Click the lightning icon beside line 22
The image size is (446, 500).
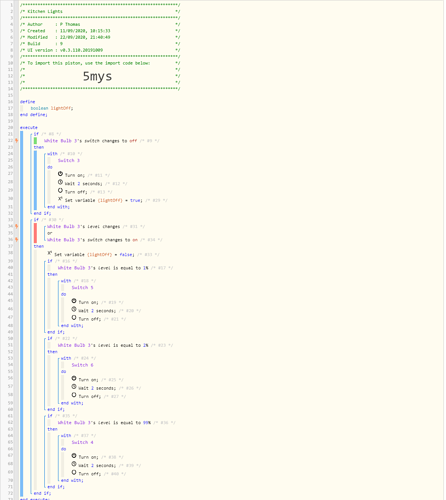pos(16,140)
